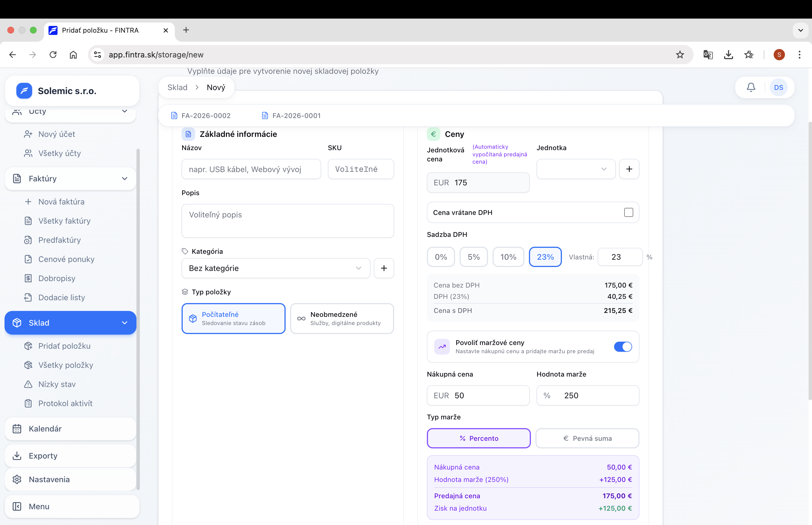Click the Solemic s.r.o. company logo
Image resolution: width=812 pixels, height=525 pixels.
24,91
